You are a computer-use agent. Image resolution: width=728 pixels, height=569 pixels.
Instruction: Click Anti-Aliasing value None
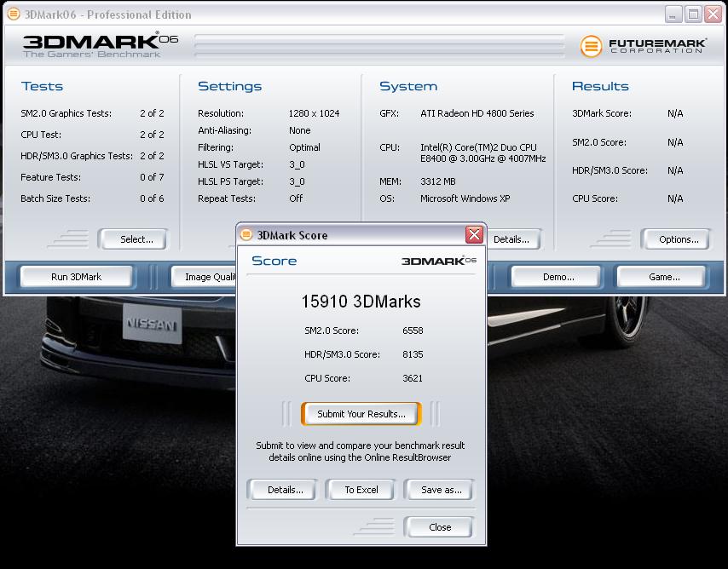tap(299, 130)
